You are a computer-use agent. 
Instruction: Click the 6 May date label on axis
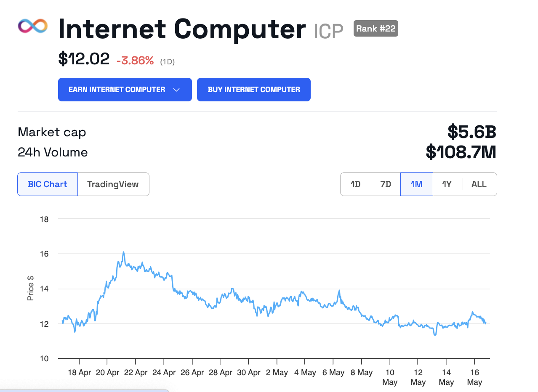[x=333, y=373]
